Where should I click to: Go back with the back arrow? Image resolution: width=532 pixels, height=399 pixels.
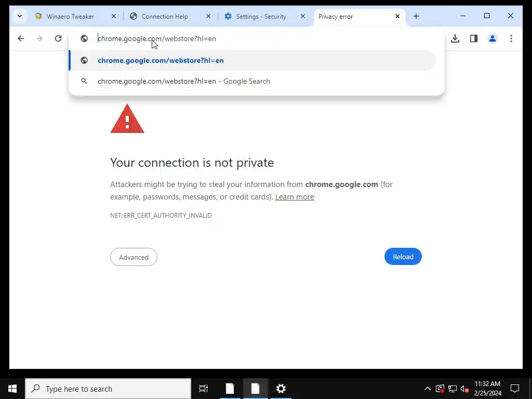coord(21,38)
